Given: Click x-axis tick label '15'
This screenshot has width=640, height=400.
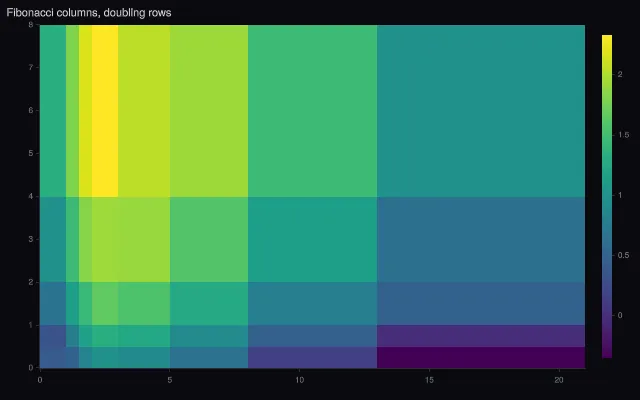Looking at the screenshot, I should pos(429,380).
